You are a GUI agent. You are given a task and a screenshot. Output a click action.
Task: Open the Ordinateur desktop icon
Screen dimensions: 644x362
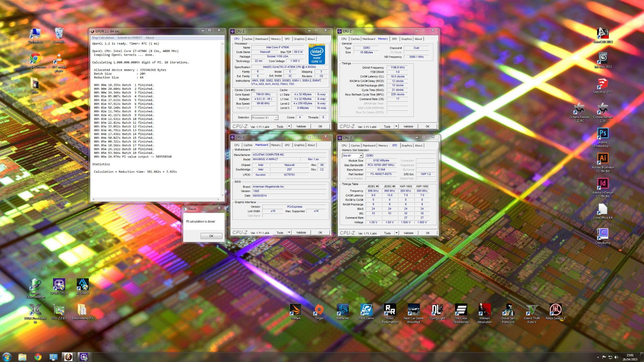point(35,35)
